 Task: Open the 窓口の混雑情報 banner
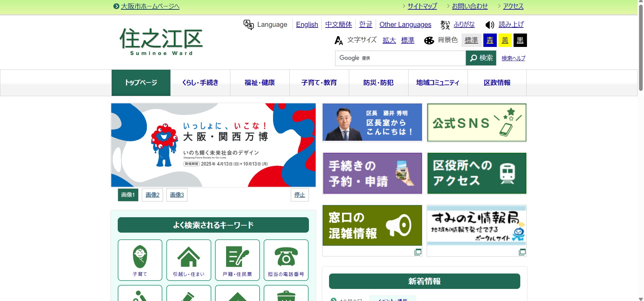[372, 226]
